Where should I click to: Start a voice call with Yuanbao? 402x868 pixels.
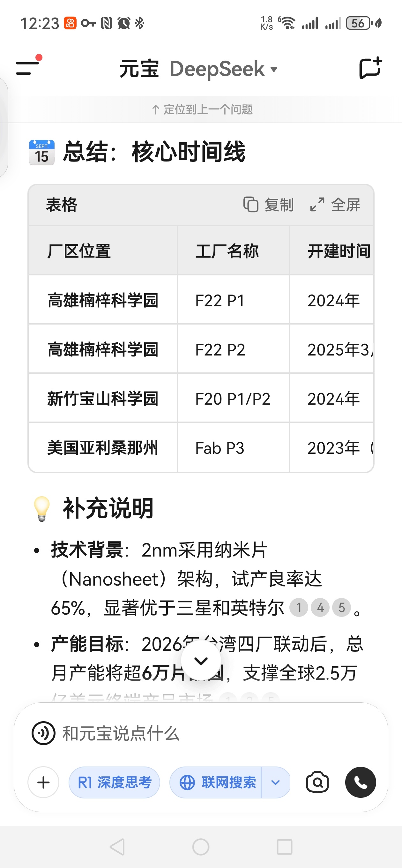pyautogui.click(x=360, y=782)
